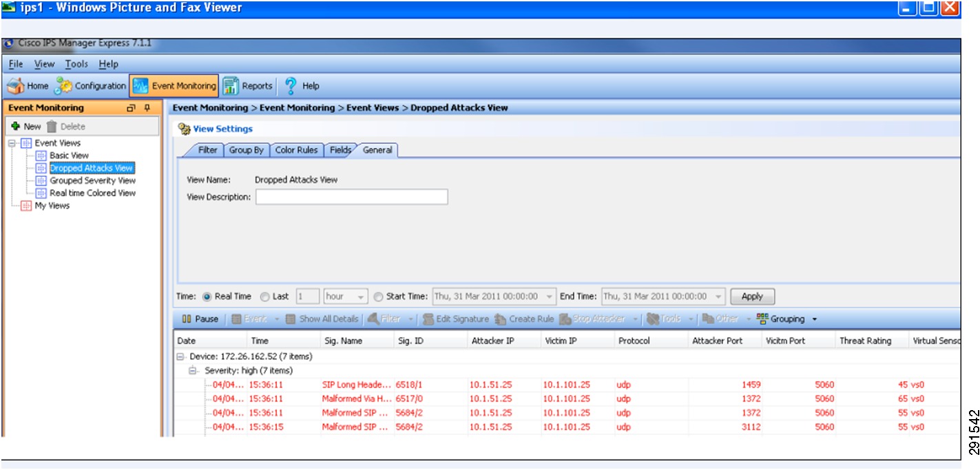
Task: Sort by the Threat Rating column header
Action: click(872, 341)
